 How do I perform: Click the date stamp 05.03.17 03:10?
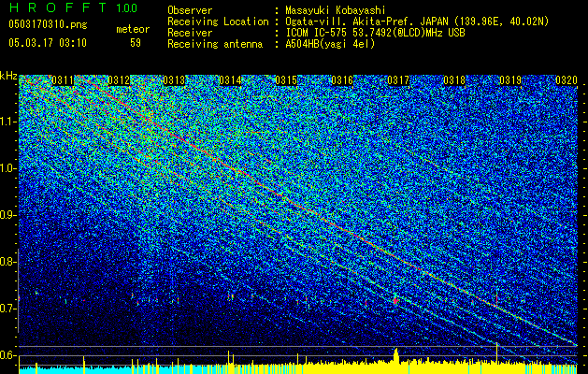click(48, 42)
